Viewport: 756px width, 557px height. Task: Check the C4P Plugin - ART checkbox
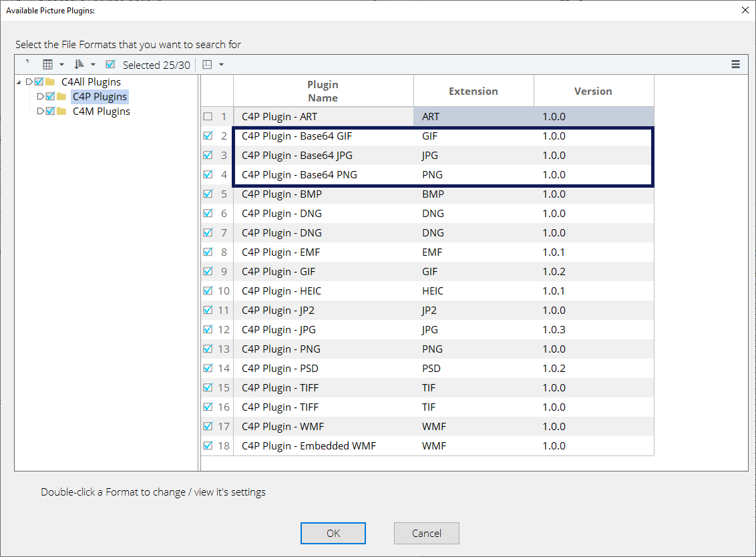point(208,116)
